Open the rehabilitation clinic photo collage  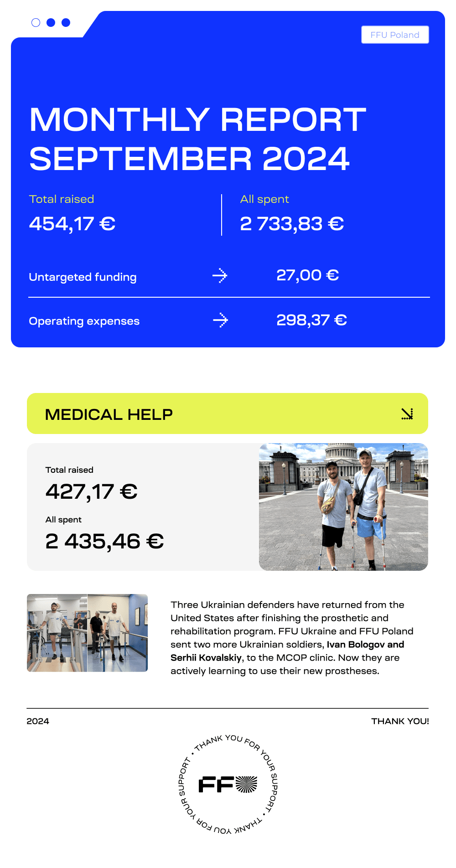pyautogui.click(x=87, y=633)
